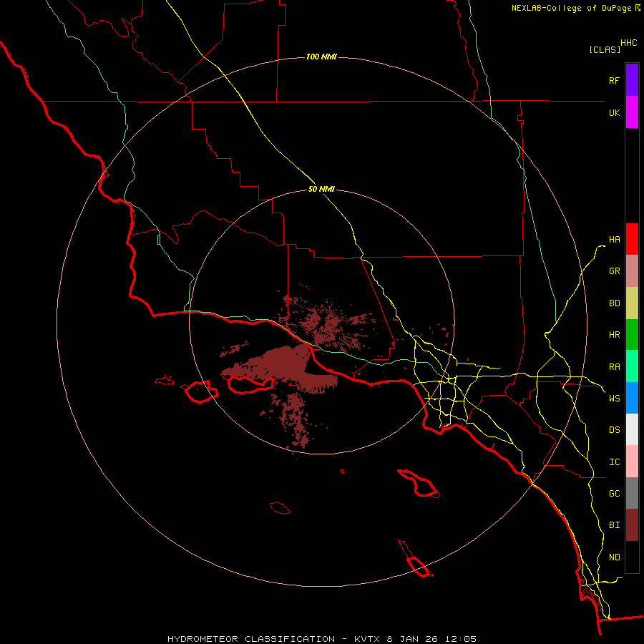Image resolution: width=644 pixels, height=644 pixels.
Task: Click the ND black legend swatch
Action: pos(632,557)
